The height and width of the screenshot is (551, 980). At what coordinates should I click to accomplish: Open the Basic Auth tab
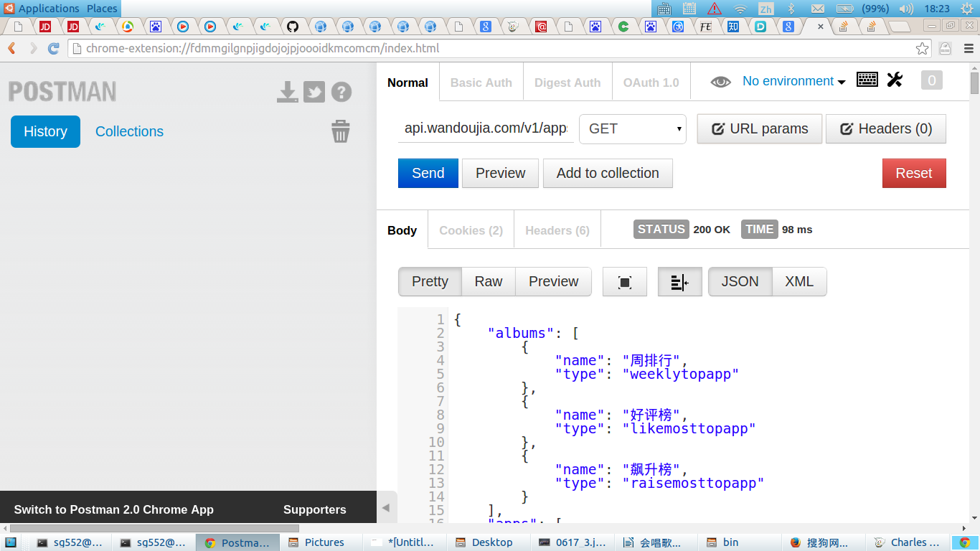pyautogui.click(x=481, y=83)
